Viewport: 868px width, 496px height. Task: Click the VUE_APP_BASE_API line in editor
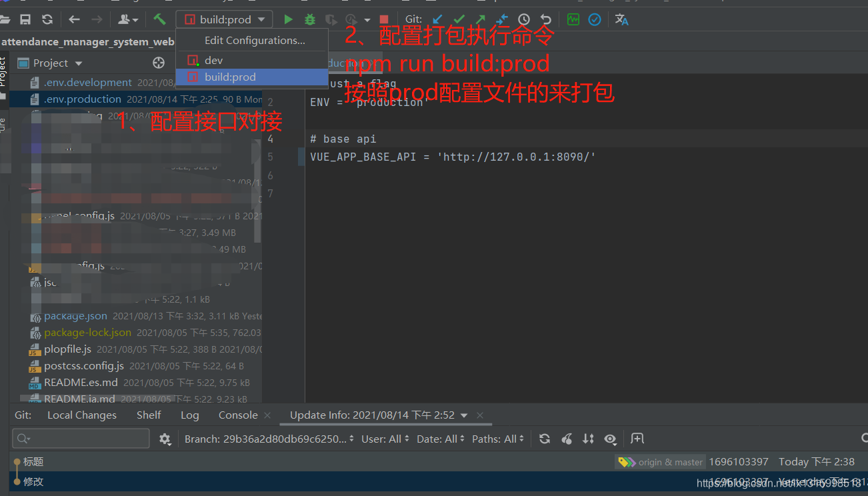[453, 157]
